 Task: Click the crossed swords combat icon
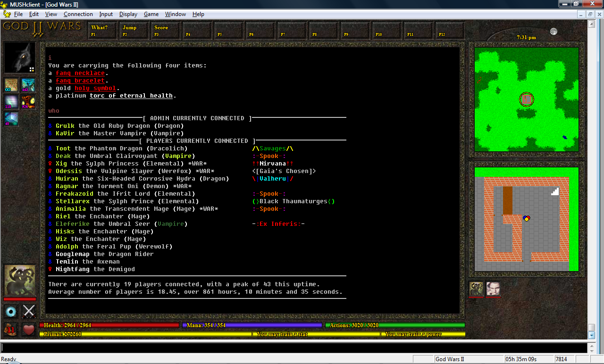29,311
